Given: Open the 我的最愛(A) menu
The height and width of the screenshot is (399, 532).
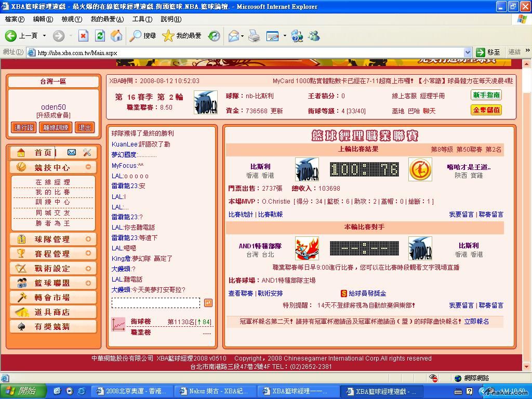Looking at the screenshot, I should pyautogui.click(x=107, y=19).
